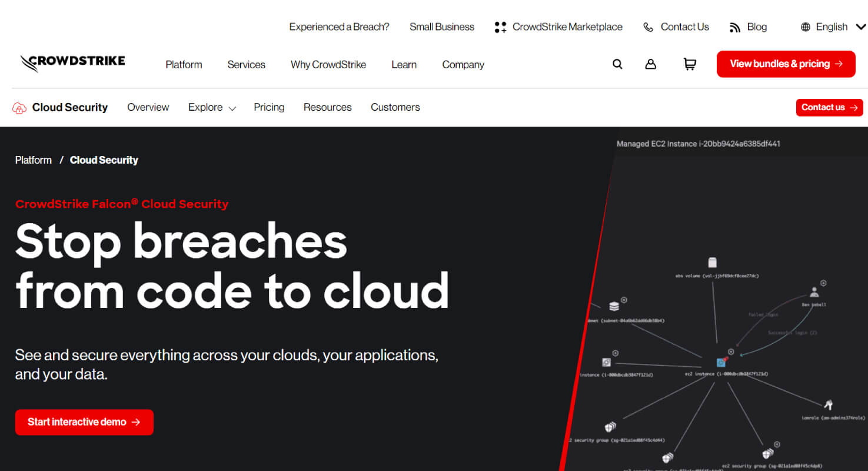Click View bundles & pricing button
The image size is (868, 471).
click(x=786, y=64)
